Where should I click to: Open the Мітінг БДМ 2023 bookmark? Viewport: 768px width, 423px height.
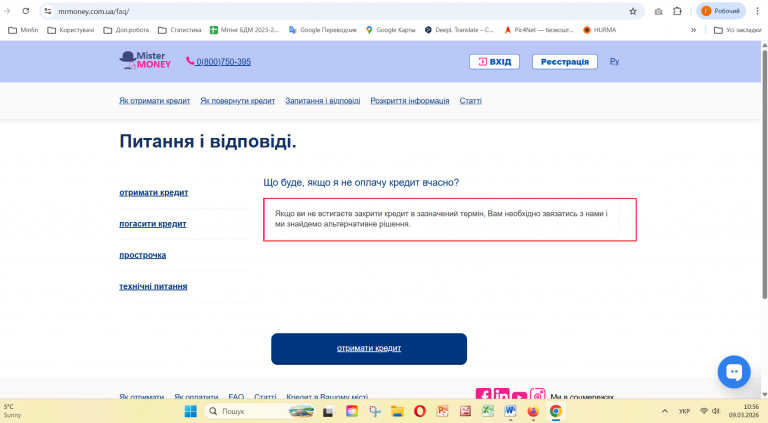point(244,30)
